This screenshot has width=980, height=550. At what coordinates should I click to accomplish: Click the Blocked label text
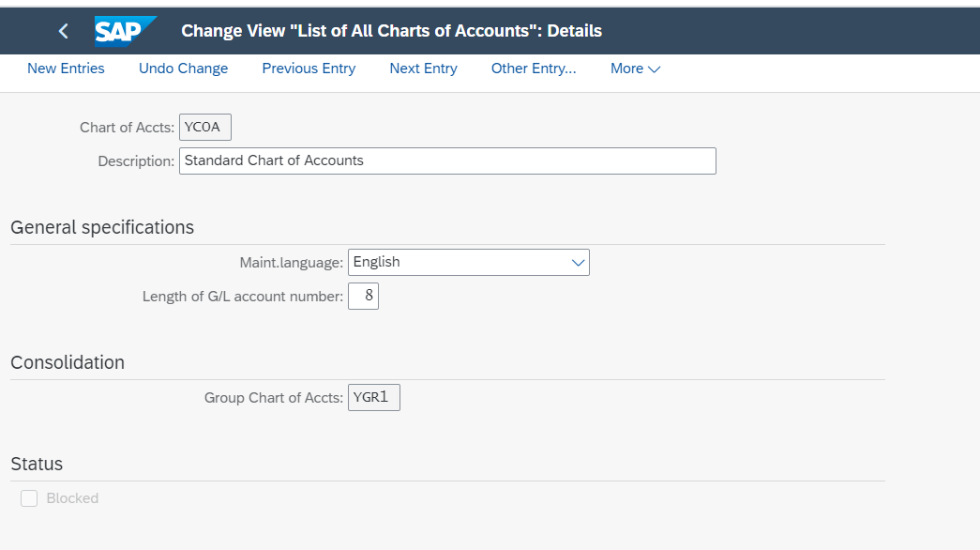(72, 498)
